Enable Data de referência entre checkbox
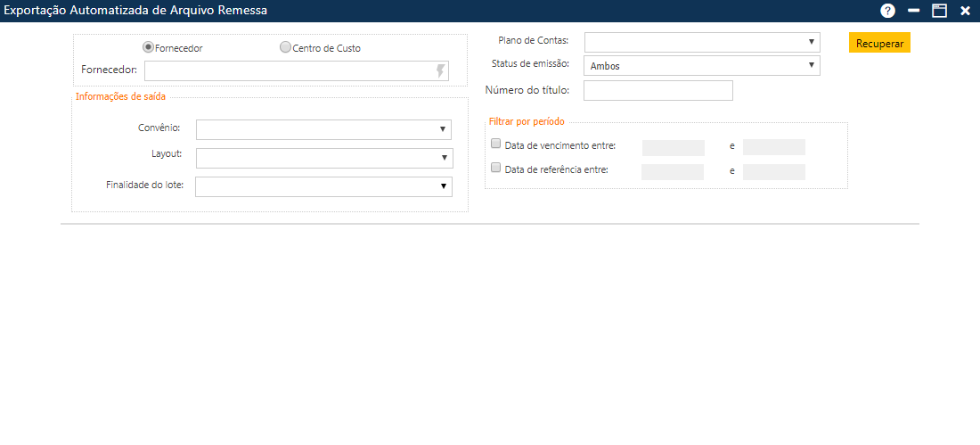 pyautogui.click(x=496, y=168)
